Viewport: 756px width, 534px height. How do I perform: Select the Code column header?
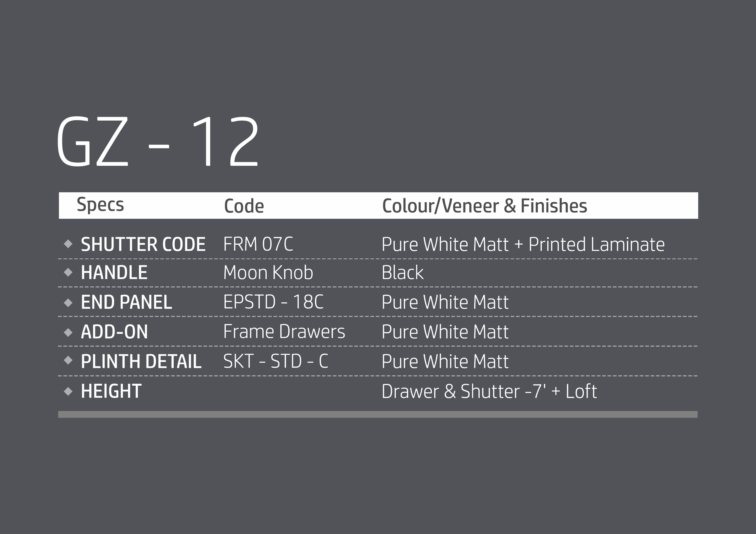(244, 206)
